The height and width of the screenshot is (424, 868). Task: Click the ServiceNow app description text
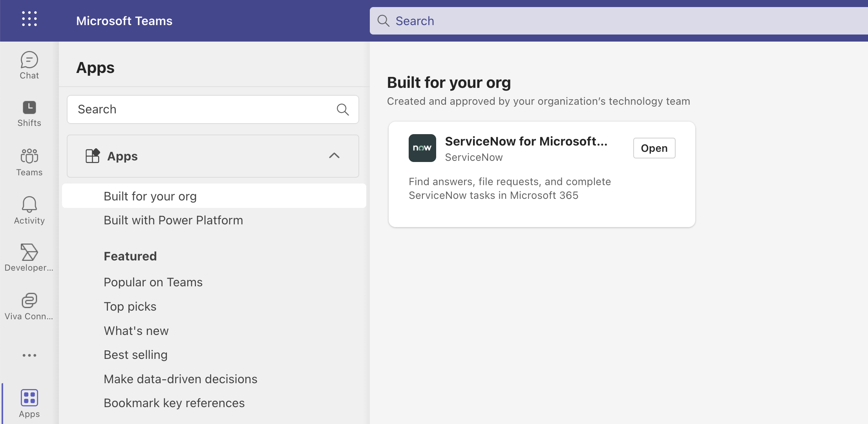click(510, 188)
